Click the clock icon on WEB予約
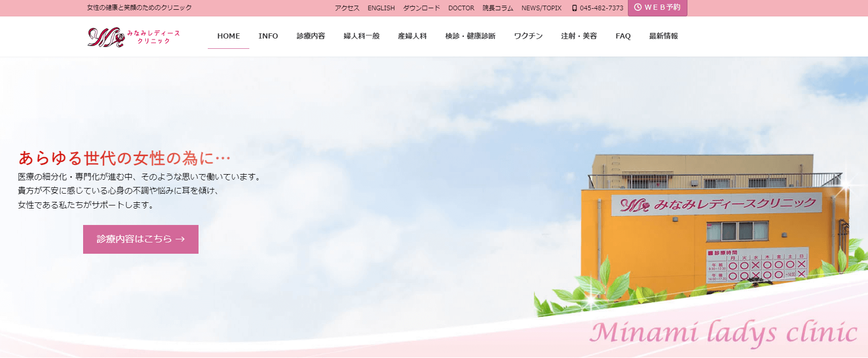868x358 pixels. (638, 7)
